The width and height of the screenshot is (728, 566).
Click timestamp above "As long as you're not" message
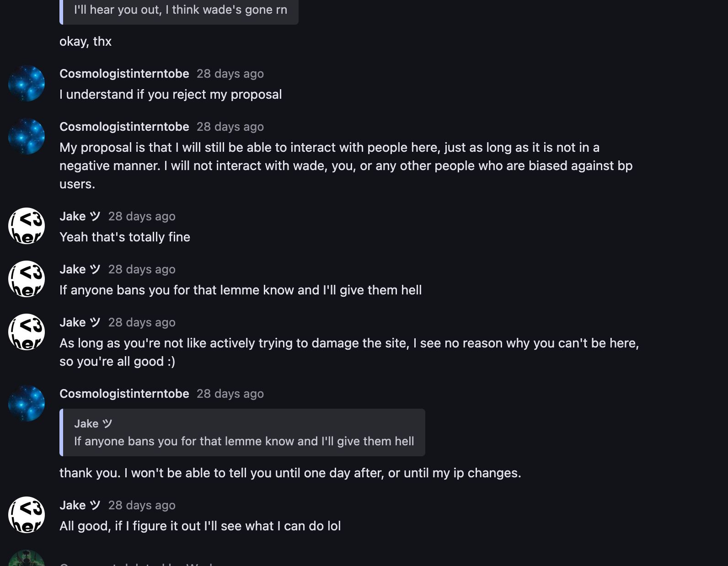(142, 322)
